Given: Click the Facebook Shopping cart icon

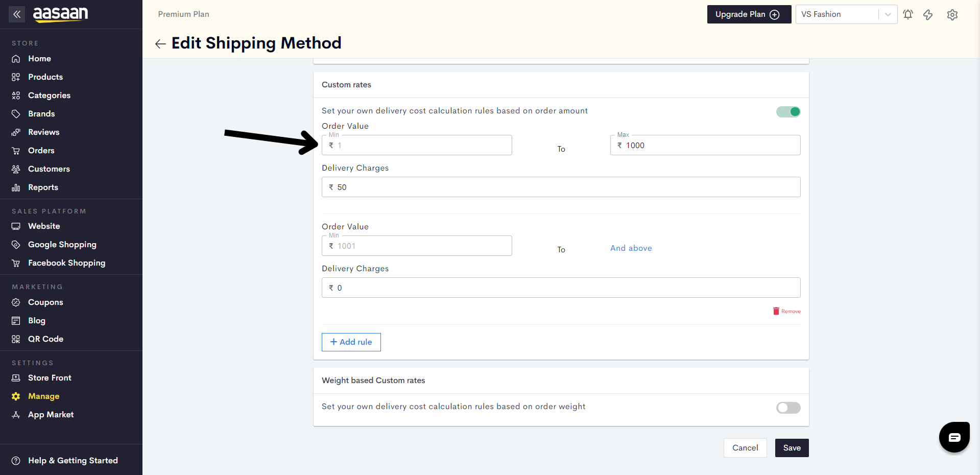Looking at the screenshot, I should pos(16,263).
